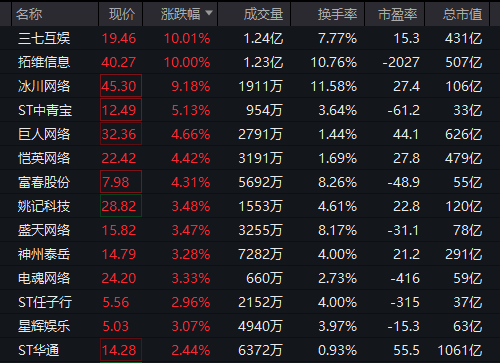Open the 三七互娱 stock row
This screenshot has height=363, width=500.
pos(250,38)
